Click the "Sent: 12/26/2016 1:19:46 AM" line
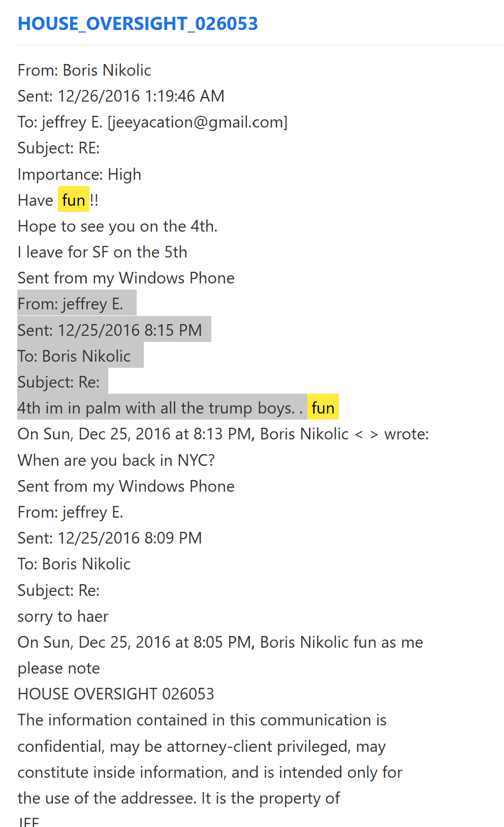 coord(121,96)
